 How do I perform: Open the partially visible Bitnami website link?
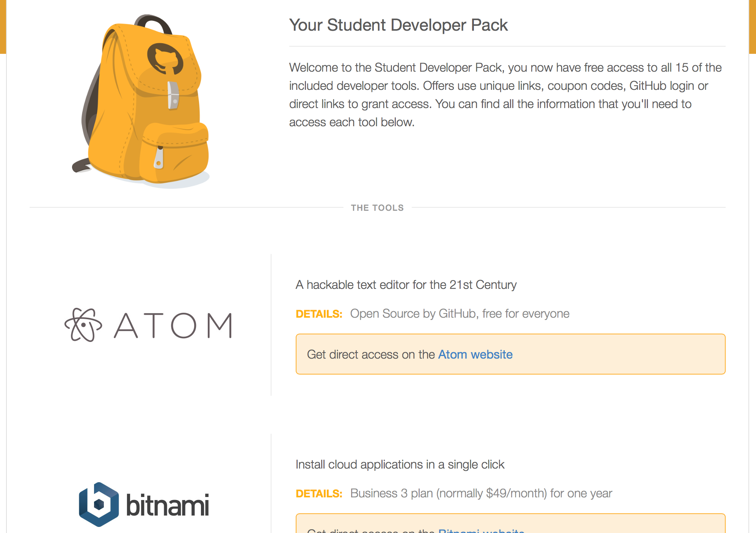481,530
